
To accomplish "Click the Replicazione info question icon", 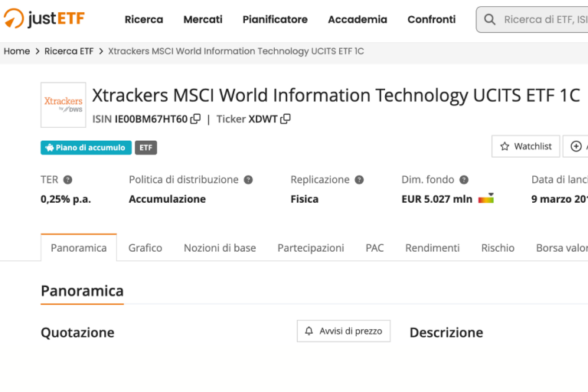I will tap(359, 180).
